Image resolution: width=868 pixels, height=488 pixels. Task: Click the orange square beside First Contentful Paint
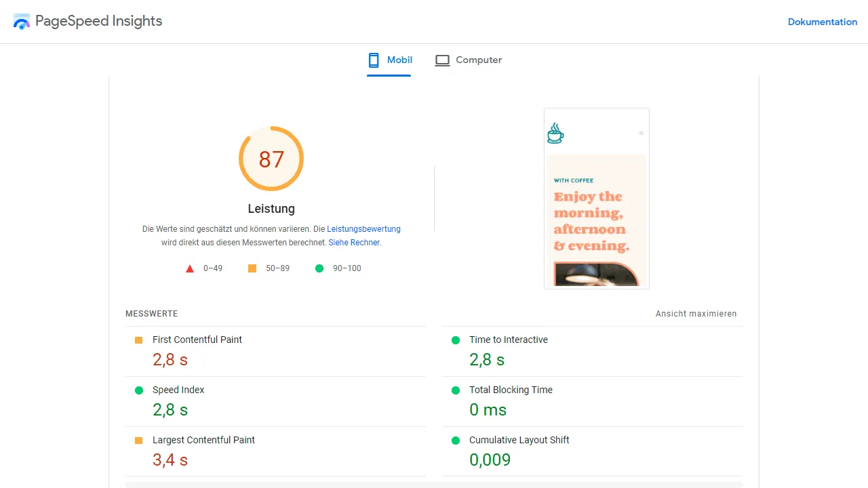[x=139, y=340]
